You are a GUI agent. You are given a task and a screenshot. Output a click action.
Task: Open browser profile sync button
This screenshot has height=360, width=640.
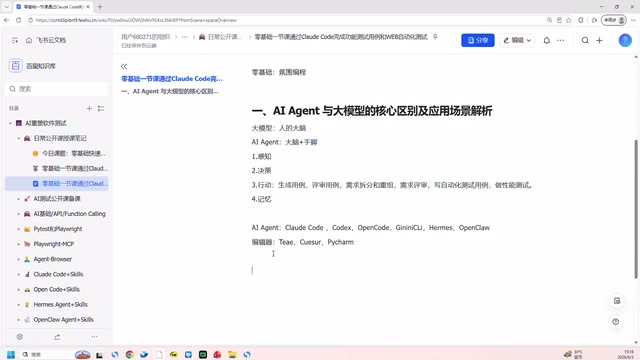614,20
